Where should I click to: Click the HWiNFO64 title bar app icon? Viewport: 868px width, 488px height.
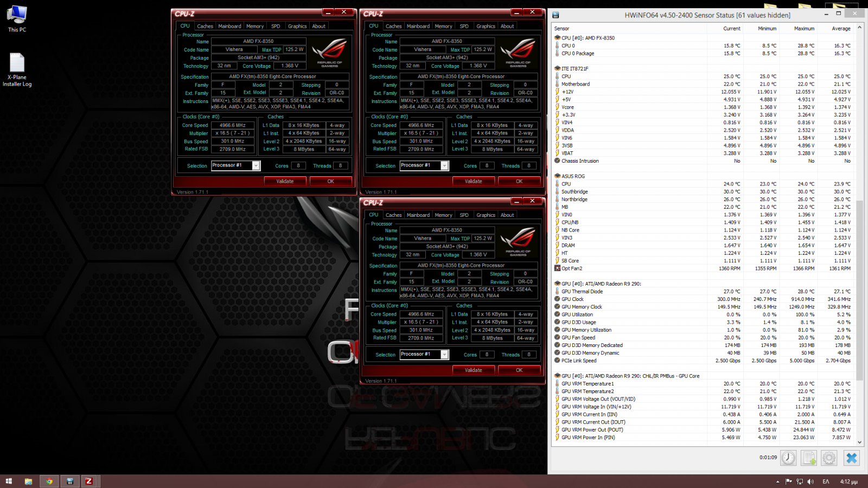click(x=556, y=15)
